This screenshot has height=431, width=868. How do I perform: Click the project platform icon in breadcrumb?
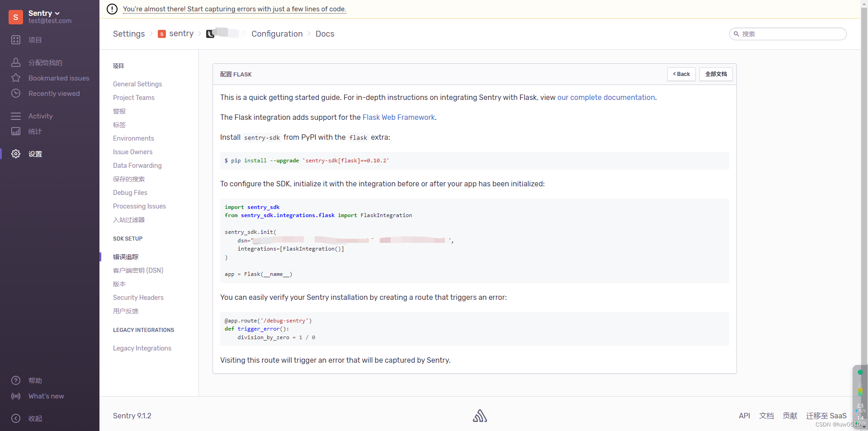click(210, 34)
